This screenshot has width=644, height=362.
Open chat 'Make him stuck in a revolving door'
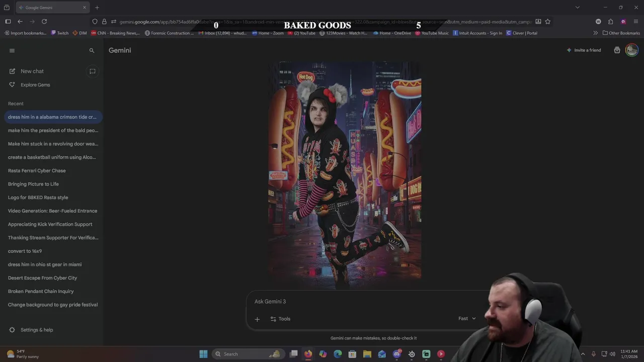[x=53, y=144]
